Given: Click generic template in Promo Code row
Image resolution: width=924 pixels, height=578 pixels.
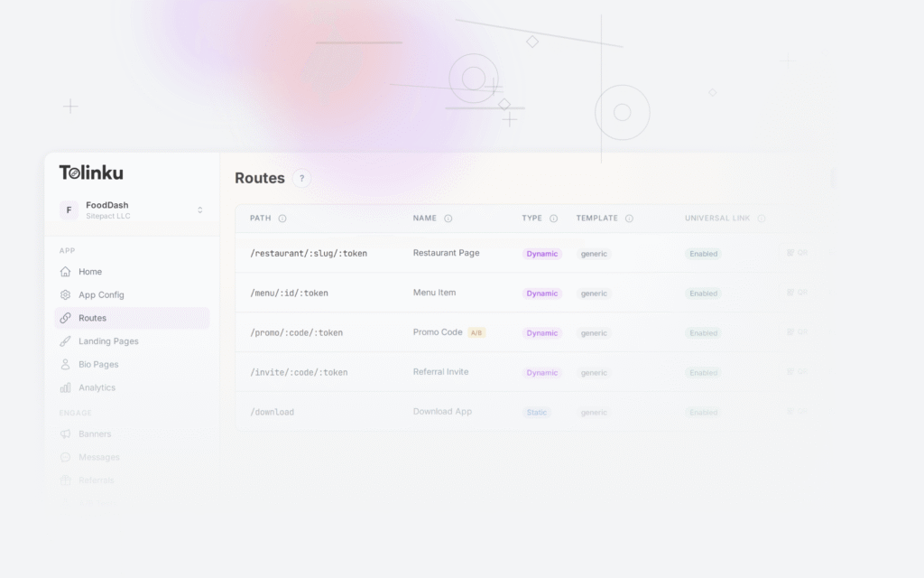Looking at the screenshot, I should (594, 332).
